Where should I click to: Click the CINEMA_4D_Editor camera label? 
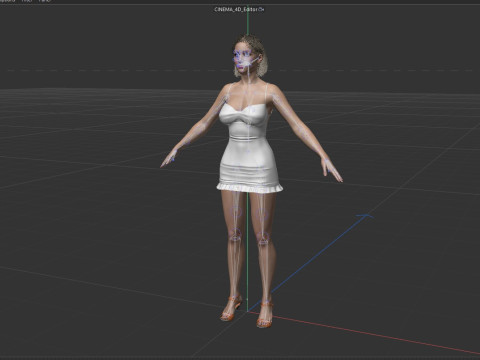[x=239, y=9]
